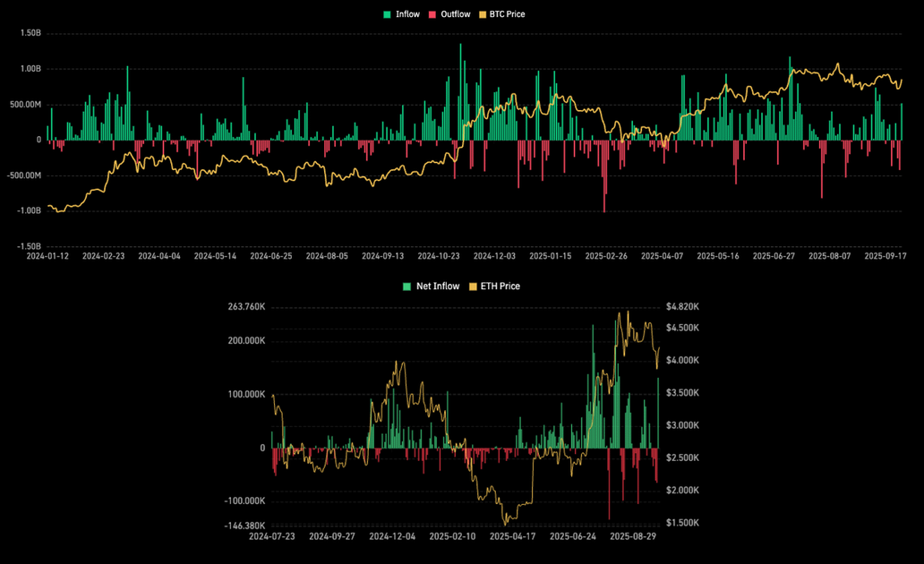
Task: Click the 1.50B y-axis label
Action: pos(30,33)
